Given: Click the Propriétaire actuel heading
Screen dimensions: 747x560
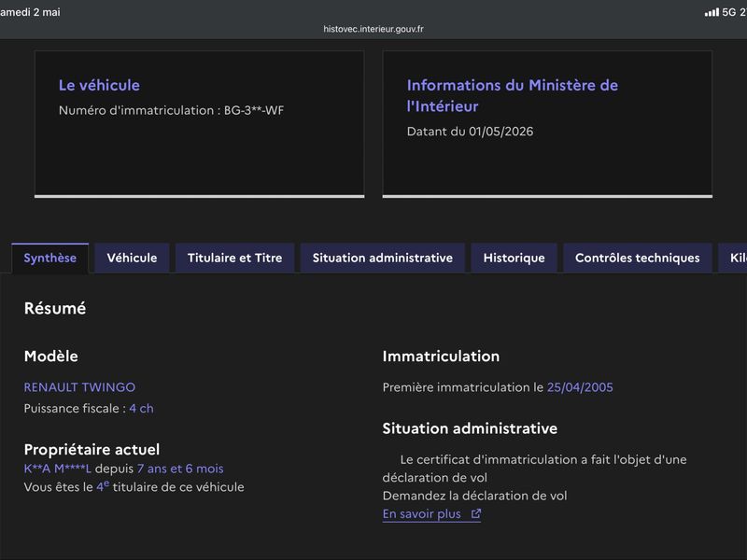Looking at the screenshot, I should [92, 450].
